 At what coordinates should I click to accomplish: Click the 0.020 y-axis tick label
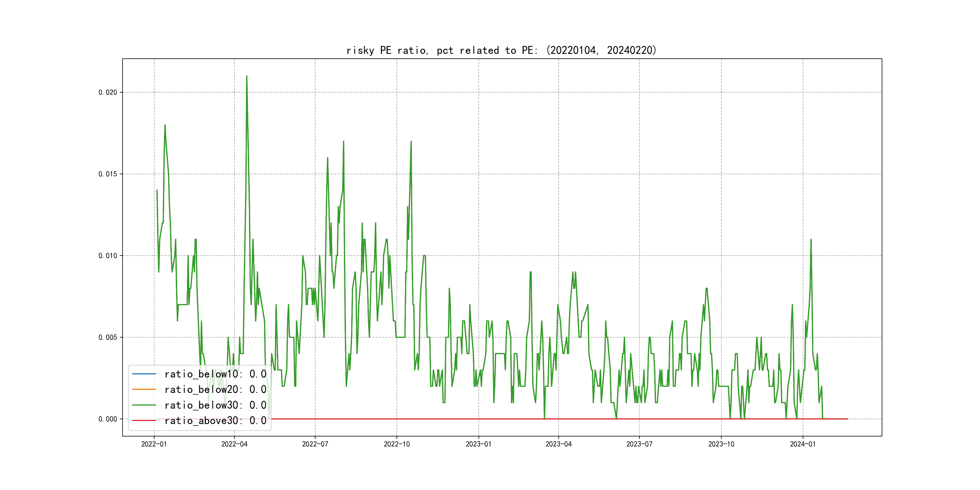click(108, 93)
